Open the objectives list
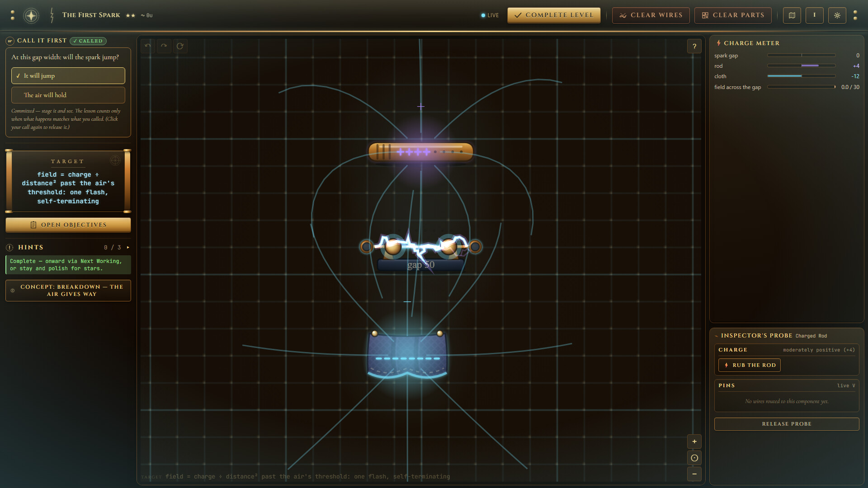The height and width of the screenshot is (488, 868). point(68,225)
